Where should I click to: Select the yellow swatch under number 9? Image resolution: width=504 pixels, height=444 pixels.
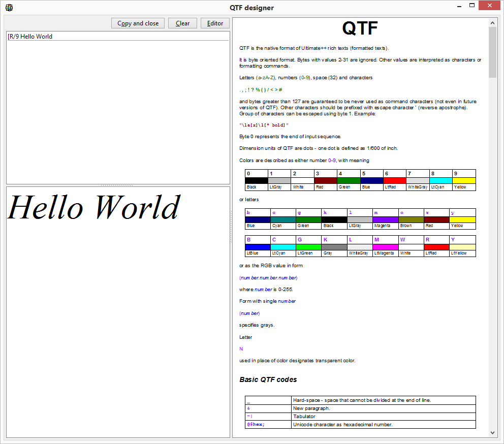click(464, 180)
